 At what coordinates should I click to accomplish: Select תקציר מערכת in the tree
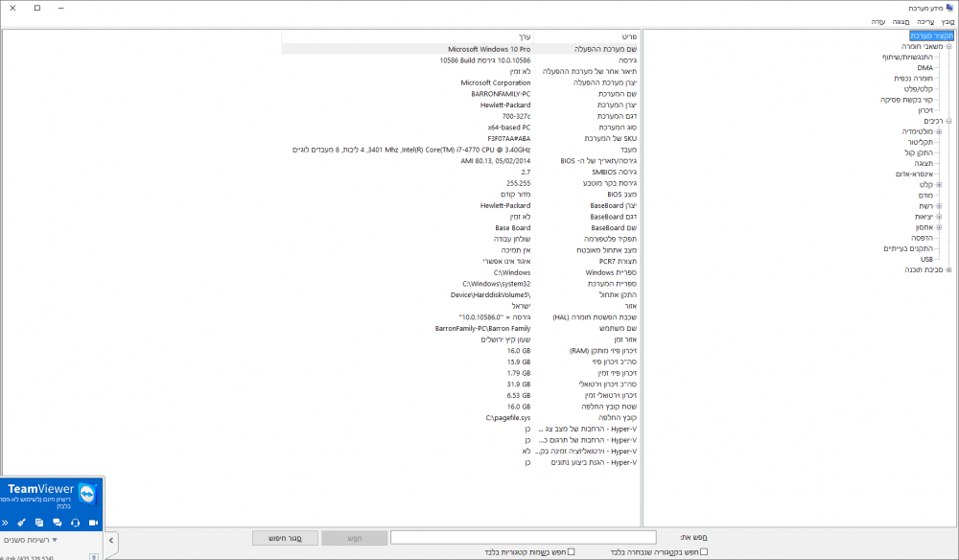931,36
